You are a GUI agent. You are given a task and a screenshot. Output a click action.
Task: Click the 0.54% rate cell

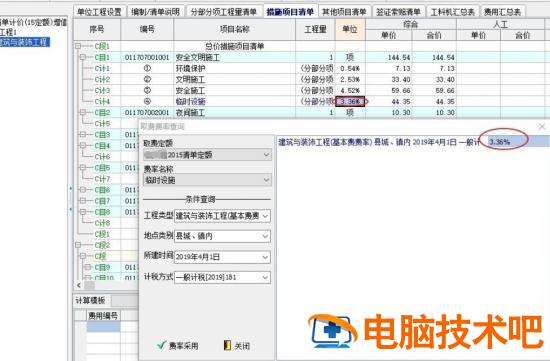coord(350,68)
